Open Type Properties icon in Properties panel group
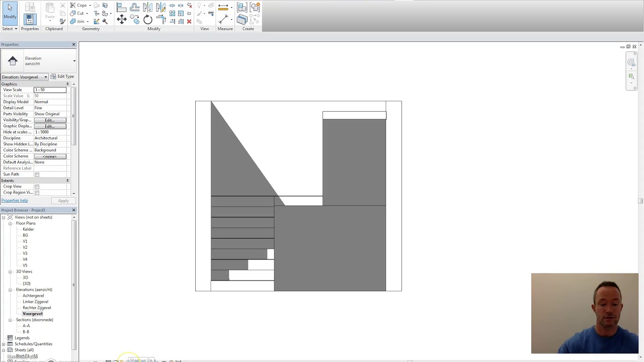The width and height of the screenshot is (644, 362). [30, 7]
